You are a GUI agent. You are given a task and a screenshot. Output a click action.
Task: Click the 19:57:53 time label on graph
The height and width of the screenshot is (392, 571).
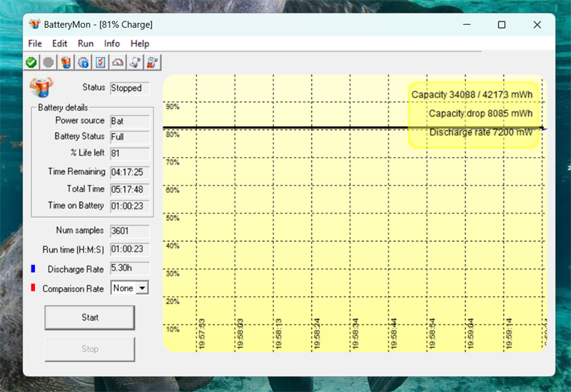[x=202, y=333]
